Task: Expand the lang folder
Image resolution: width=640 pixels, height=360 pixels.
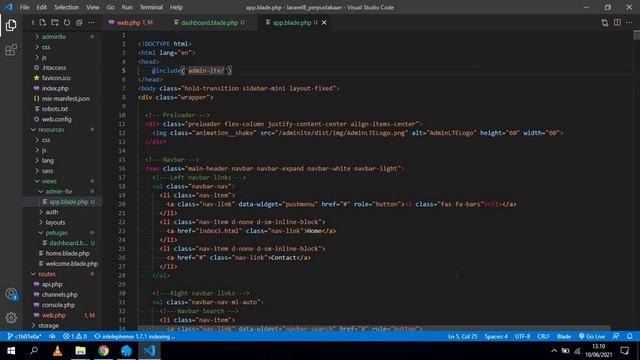Action: 48,160
